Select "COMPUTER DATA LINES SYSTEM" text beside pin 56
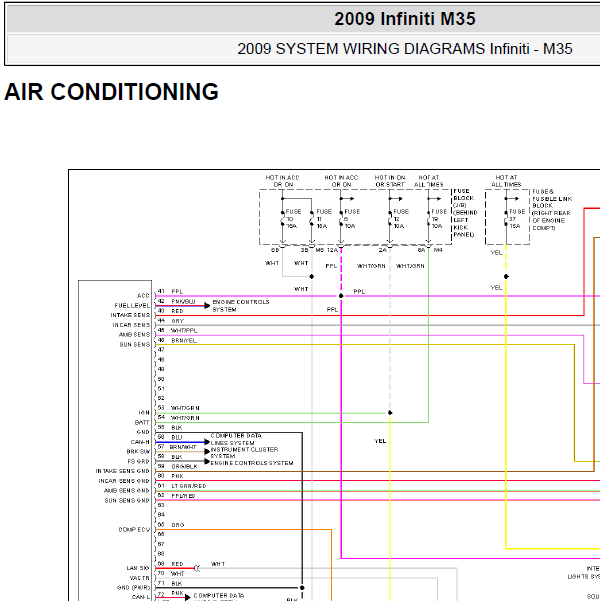This screenshot has width=600, height=601. pyautogui.click(x=236, y=439)
